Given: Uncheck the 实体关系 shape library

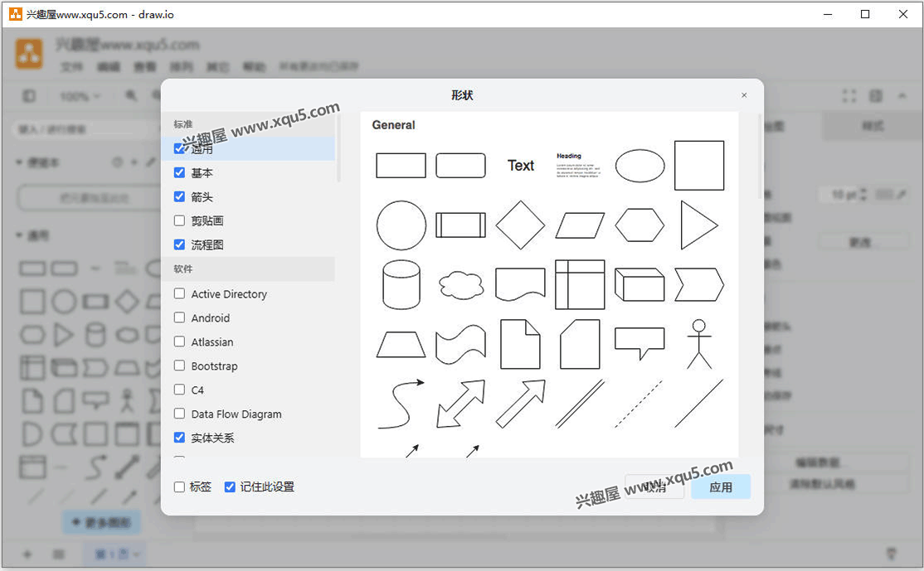Looking at the screenshot, I should click(x=179, y=438).
